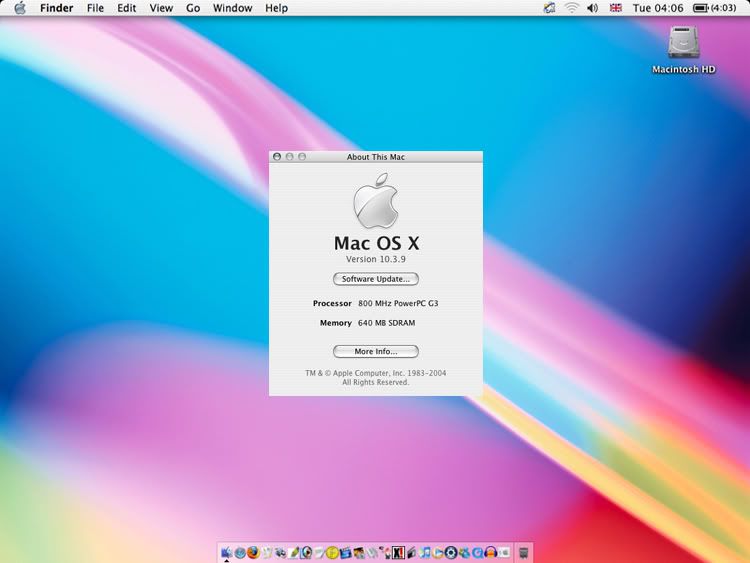
Task: Click the Apple copyright notice text
Action: pyautogui.click(x=376, y=377)
